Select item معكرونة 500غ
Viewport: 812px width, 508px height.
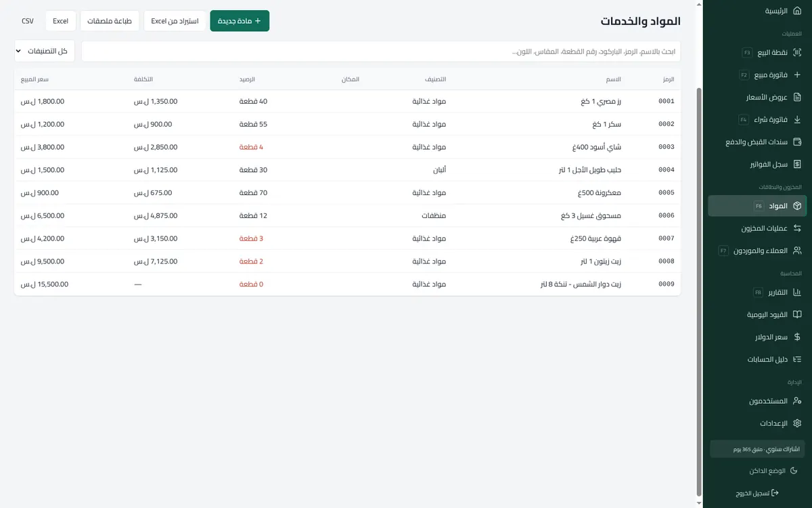coord(347,193)
